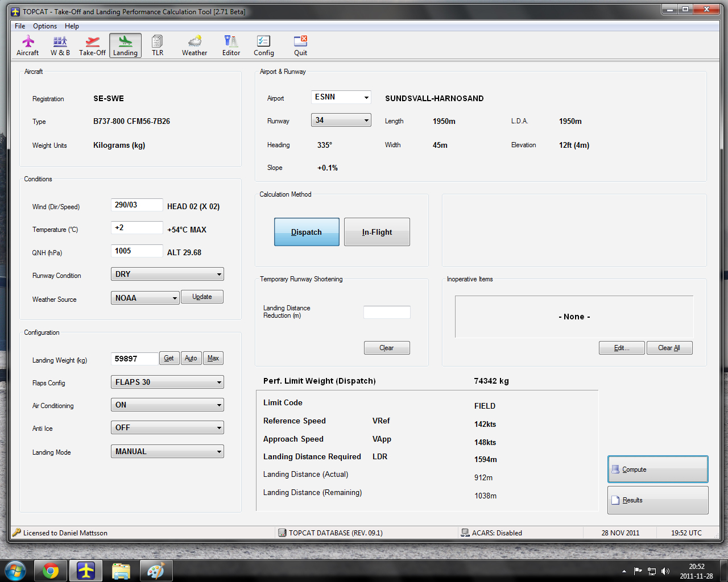Click the 28 NOV 2011 status entry

(x=621, y=533)
